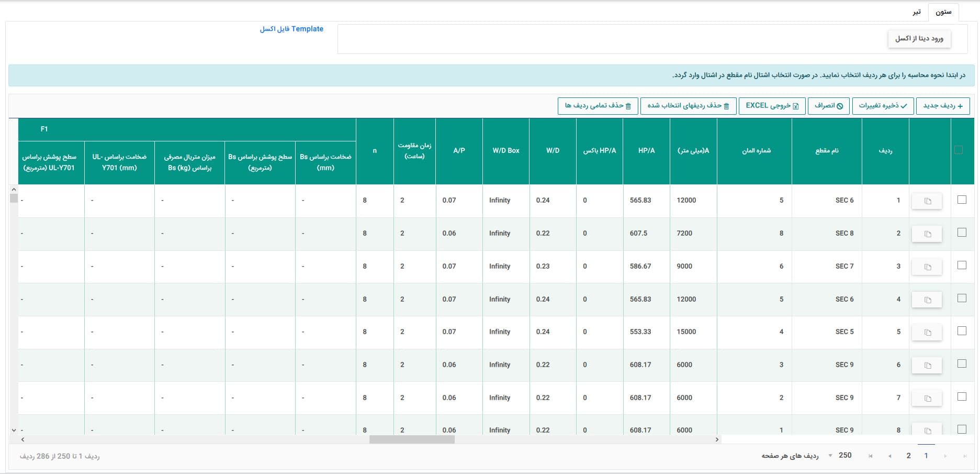Viewport: 980px width, 474px height.
Task: Sort by the نام مقطع column header
Action: pyautogui.click(x=827, y=151)
